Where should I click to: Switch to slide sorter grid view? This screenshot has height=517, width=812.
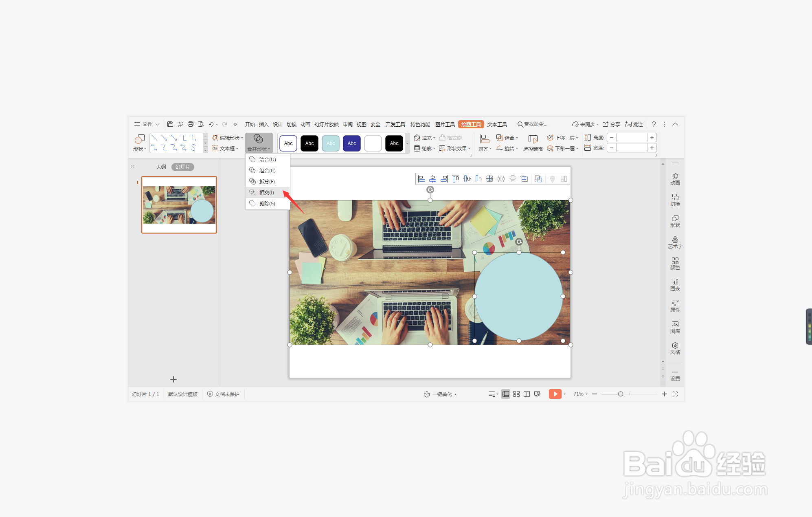516,394
